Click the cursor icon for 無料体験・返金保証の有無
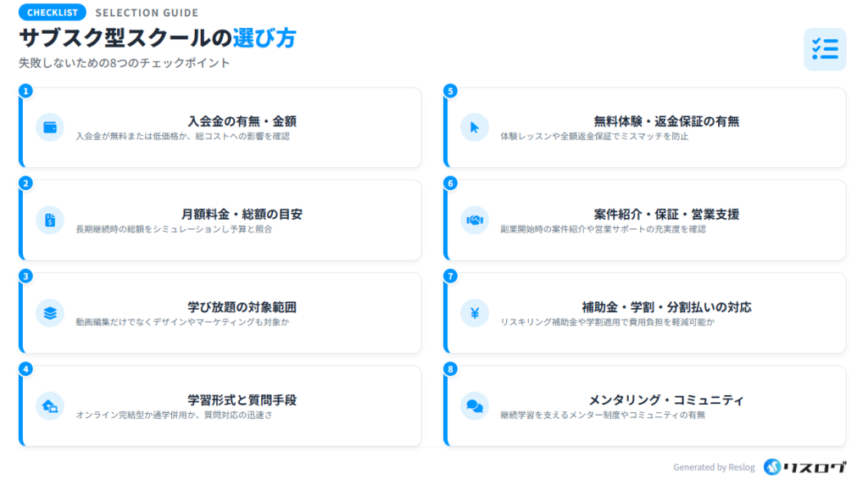The image size is (868, 481). pyautogui.click(x=475, y=127)
